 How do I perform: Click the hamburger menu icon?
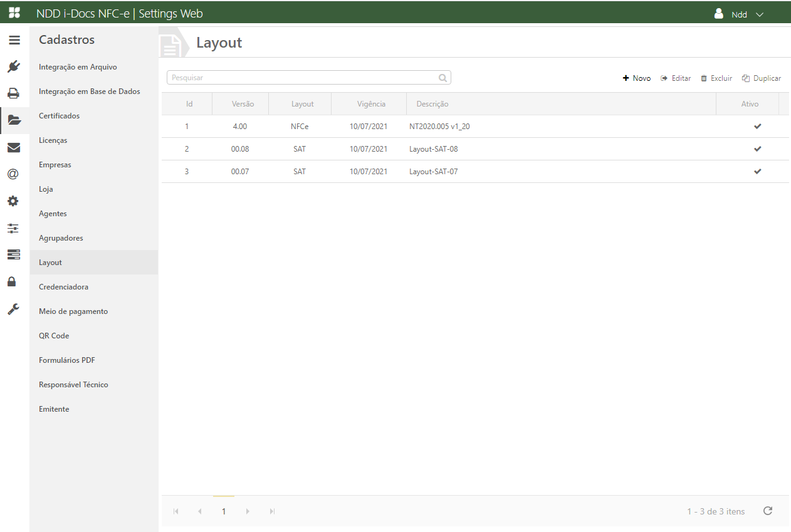14,40
